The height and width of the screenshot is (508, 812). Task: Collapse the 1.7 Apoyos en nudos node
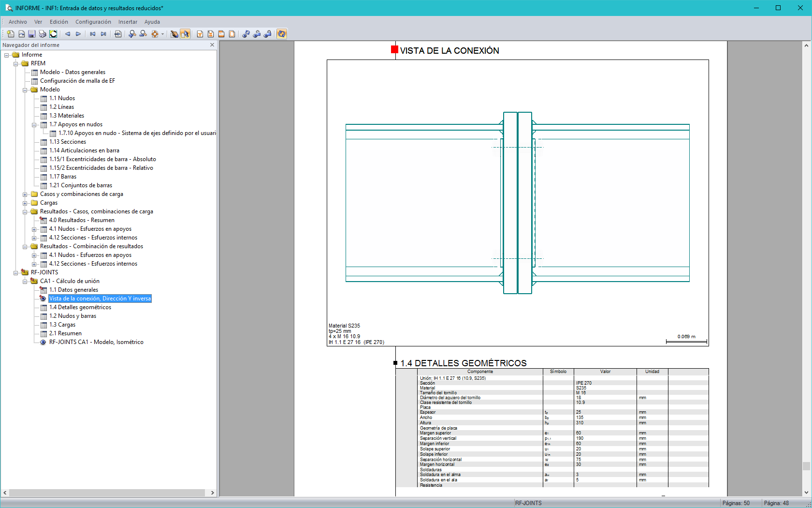pyautogui.click(x=34, y=125)
